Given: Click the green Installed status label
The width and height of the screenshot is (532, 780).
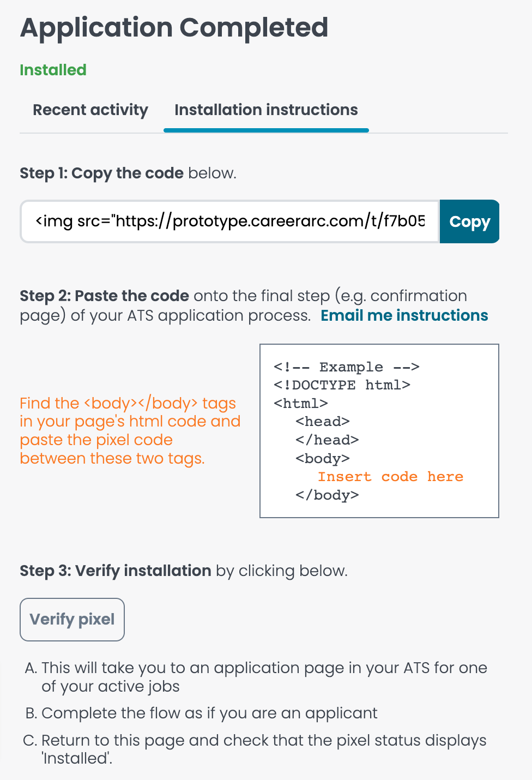Looking at the screenshot, I should (53, 70).
